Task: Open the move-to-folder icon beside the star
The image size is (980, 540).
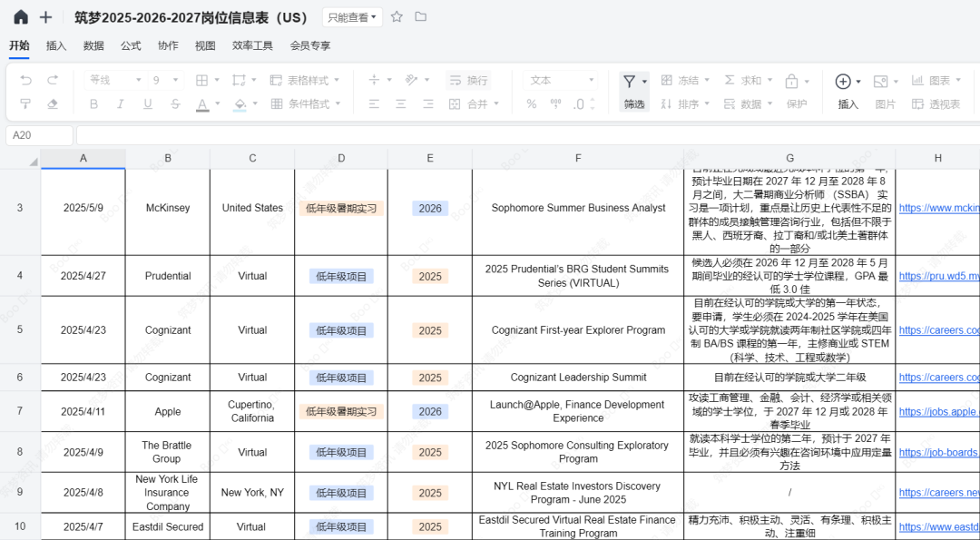Action: coord(421,17)
